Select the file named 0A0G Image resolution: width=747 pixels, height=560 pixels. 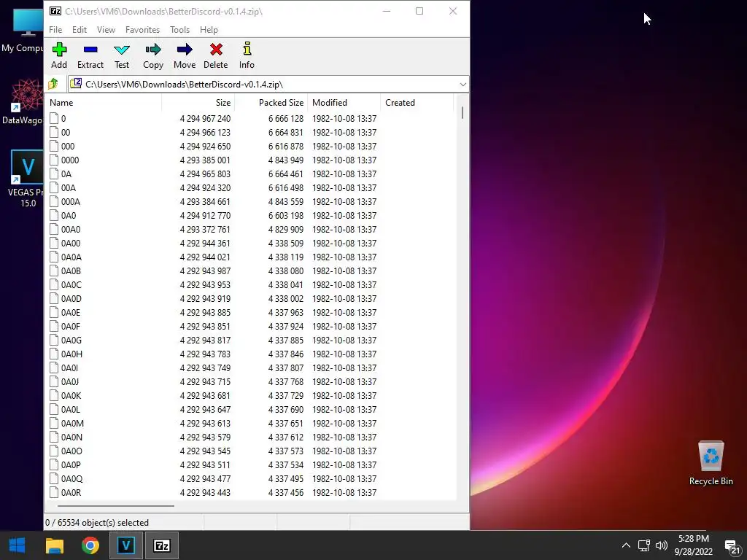pos(71,340)
